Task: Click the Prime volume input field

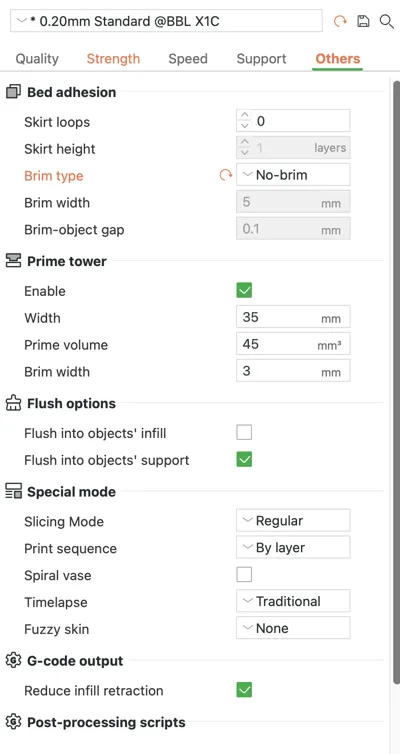Action: [293, 344]
